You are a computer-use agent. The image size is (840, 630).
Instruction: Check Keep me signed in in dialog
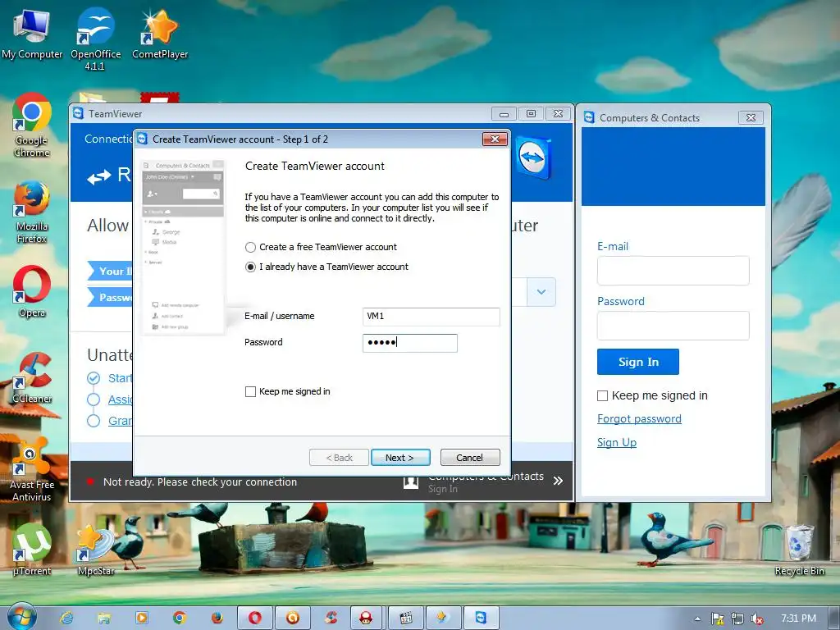[x=250, y=391]
